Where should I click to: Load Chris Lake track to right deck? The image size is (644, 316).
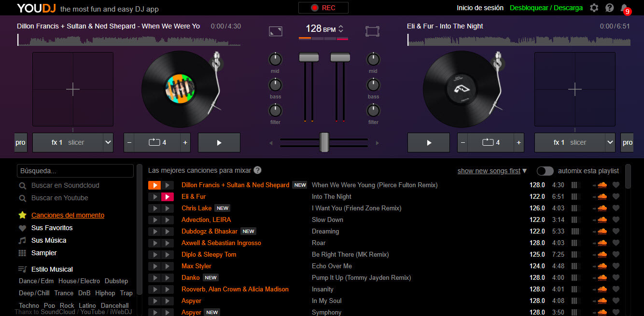tap(167, 208)
